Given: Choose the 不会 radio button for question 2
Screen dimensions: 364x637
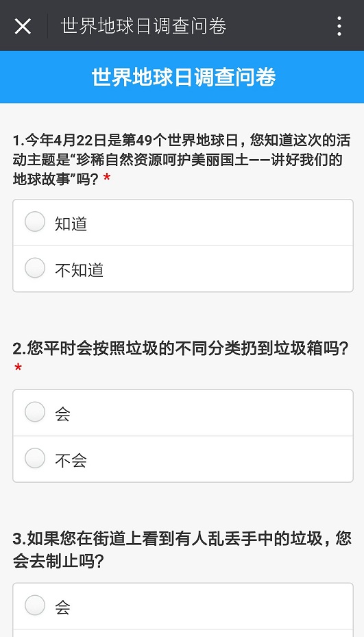Looking at the screenshot, I should (35, 458).
